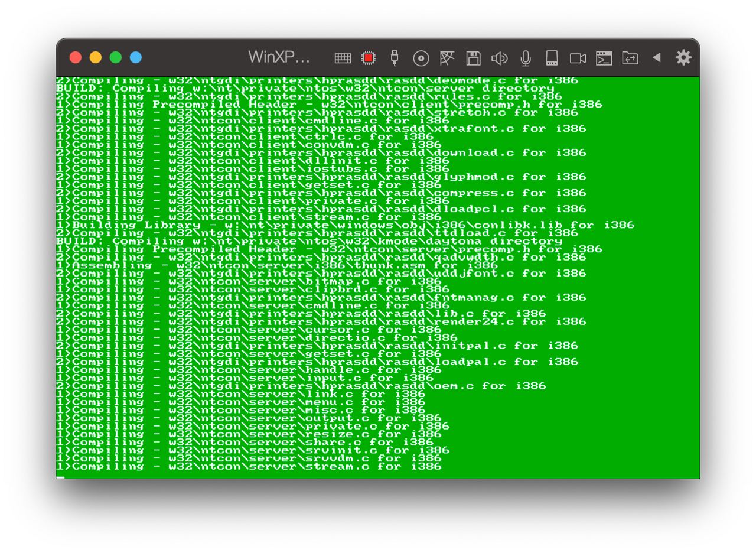Click the rasdd\qadvwdth.c line

point(321,257)
